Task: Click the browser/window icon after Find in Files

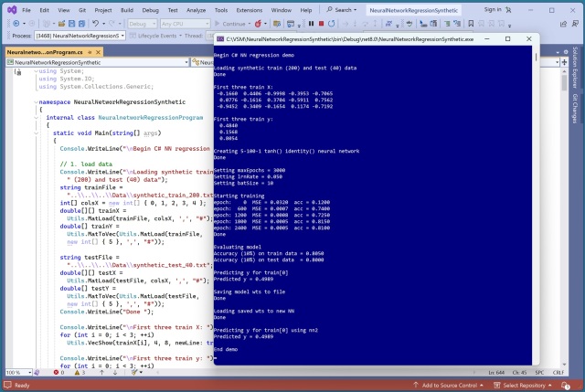Action: [291, 24]
